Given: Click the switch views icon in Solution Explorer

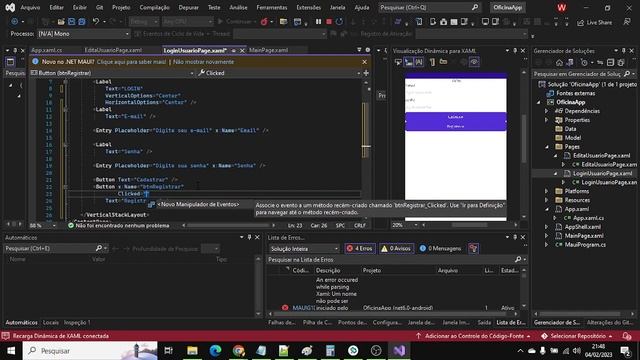Looking at the screenshot, I should 570,62.
